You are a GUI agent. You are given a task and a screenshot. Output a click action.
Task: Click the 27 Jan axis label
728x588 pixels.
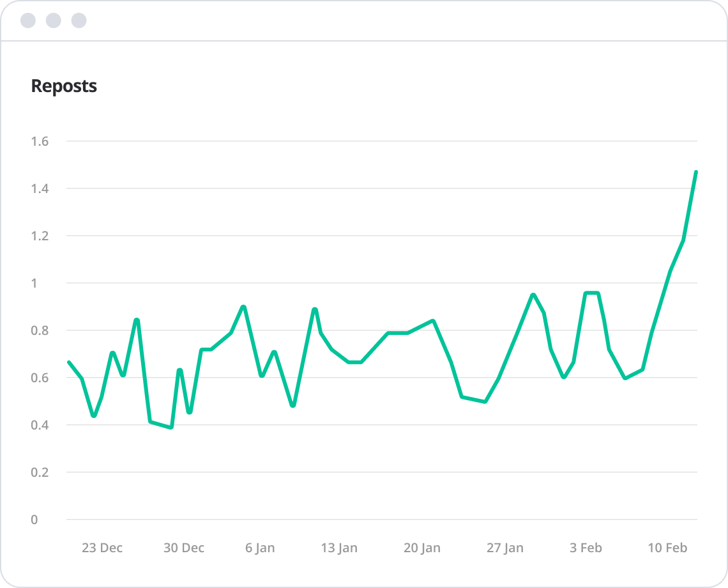[505, 548]
